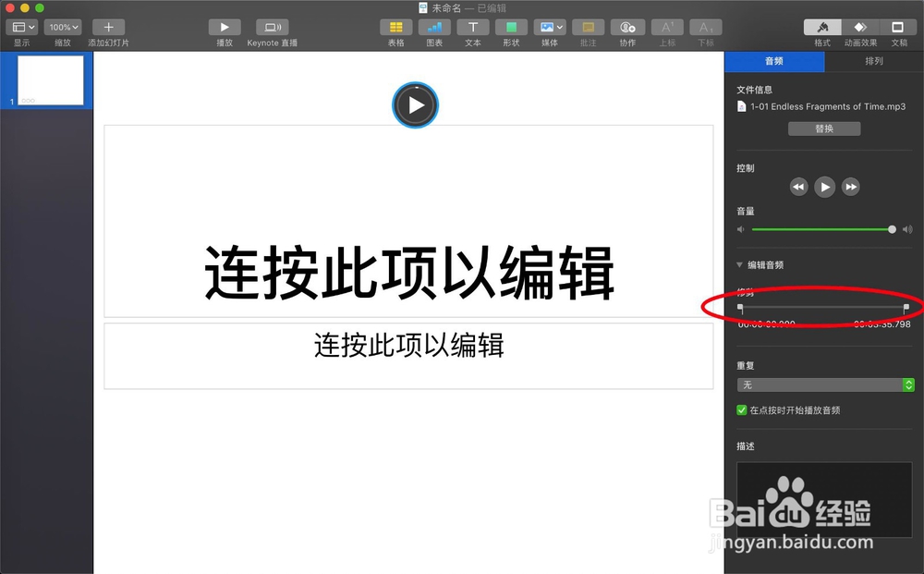Open the 协作 collaboration icon
The height and width of the screenshot is (574, 924).
(x=627, y=27)
